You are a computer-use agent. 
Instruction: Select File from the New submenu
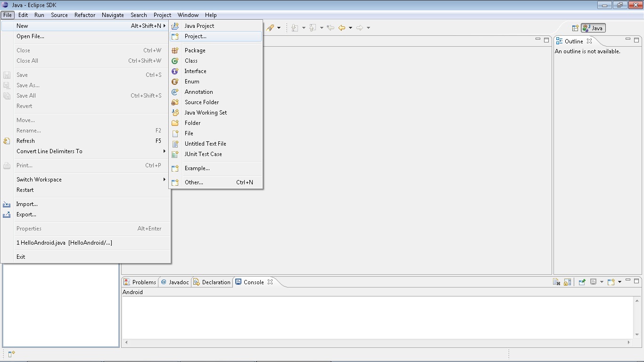215,133
